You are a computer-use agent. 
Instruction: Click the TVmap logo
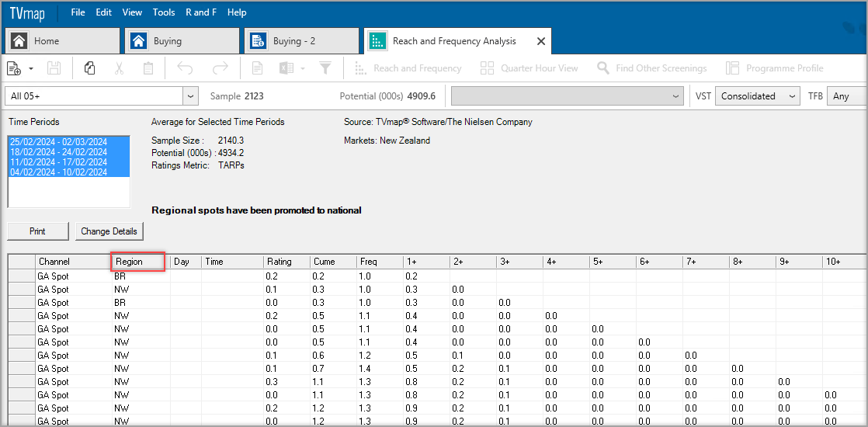pos(27,12)
